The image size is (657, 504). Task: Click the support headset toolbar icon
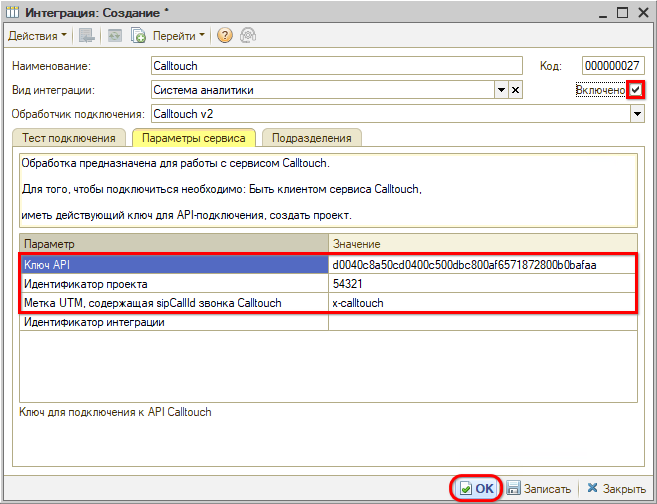coord(248,36)
